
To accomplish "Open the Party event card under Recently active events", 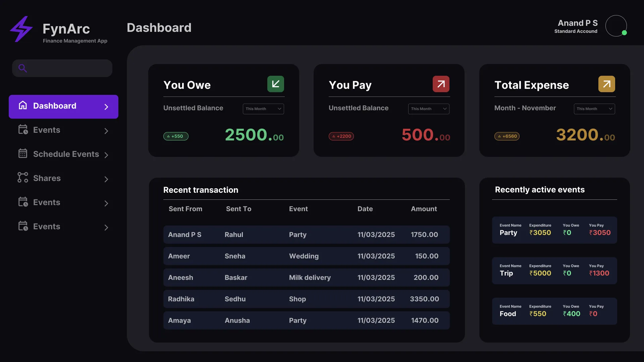I will (554, 230).
